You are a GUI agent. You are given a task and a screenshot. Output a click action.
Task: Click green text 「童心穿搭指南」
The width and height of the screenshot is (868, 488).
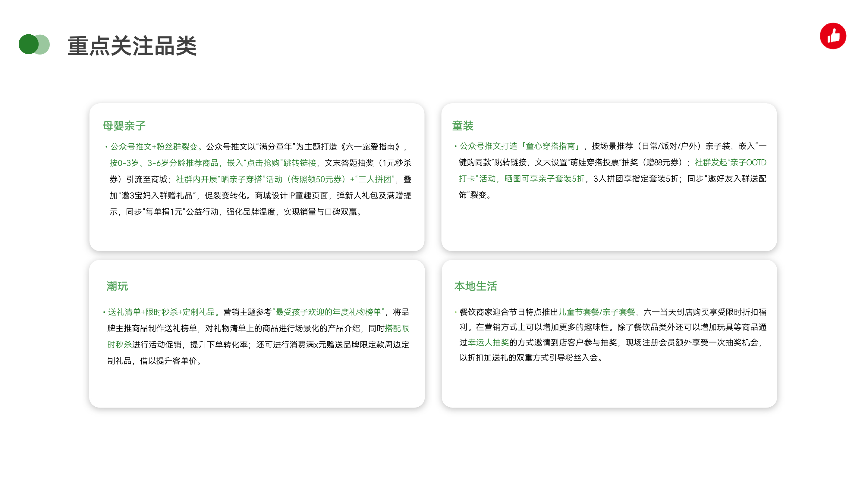(550, 146)
